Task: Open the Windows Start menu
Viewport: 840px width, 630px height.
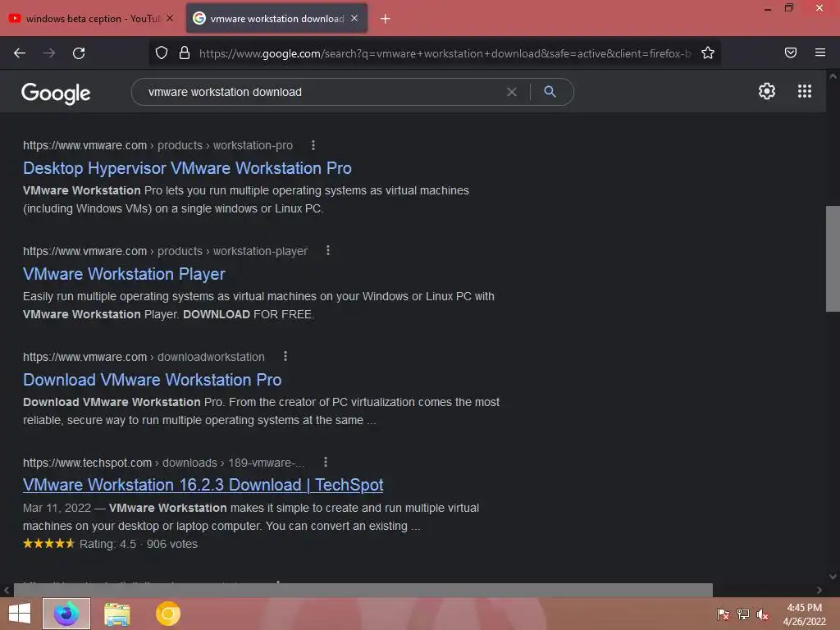Action: 20,614
